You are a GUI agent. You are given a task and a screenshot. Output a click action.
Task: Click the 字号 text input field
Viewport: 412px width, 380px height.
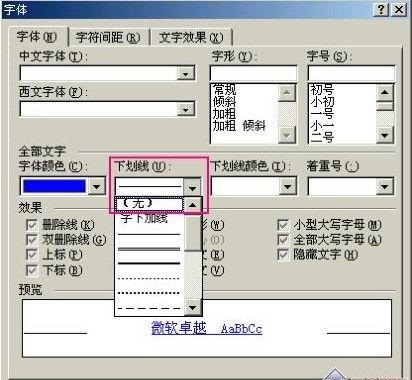click(351, 73)
